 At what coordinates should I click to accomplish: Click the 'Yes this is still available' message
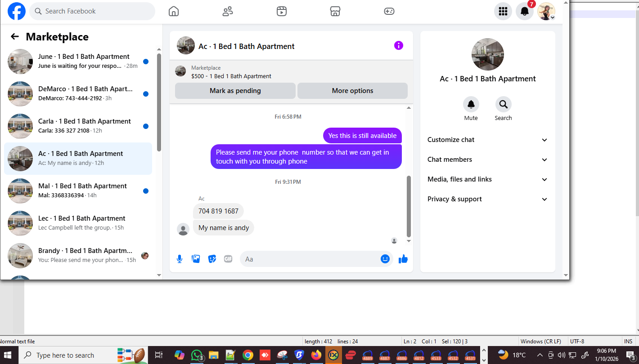[362, 135]
